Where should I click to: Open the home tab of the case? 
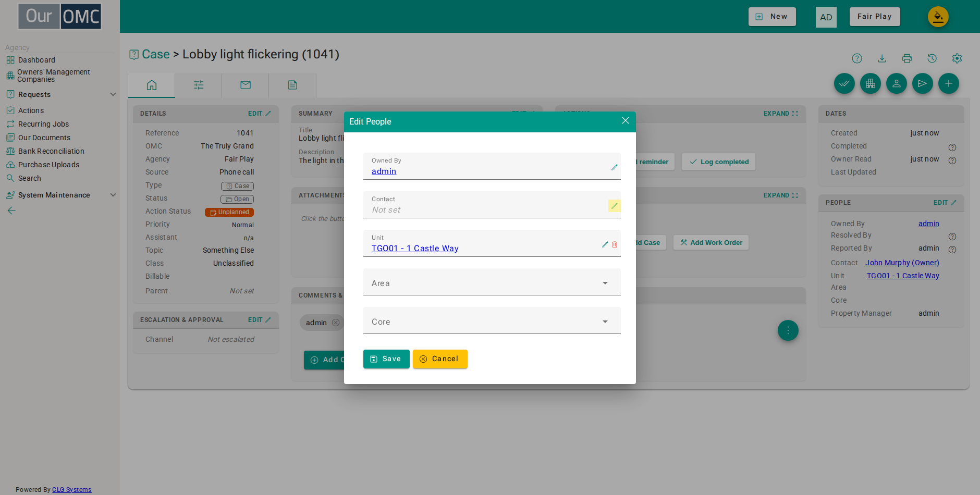(152, 85)
